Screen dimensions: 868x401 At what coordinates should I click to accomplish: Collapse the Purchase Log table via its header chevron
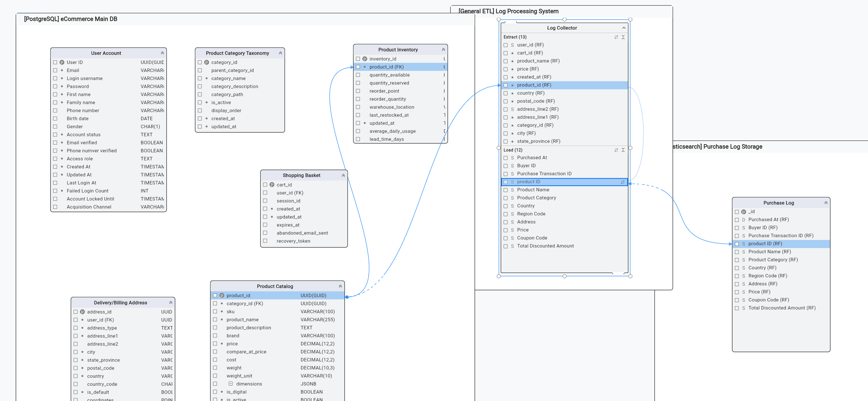tap(826, 202)
